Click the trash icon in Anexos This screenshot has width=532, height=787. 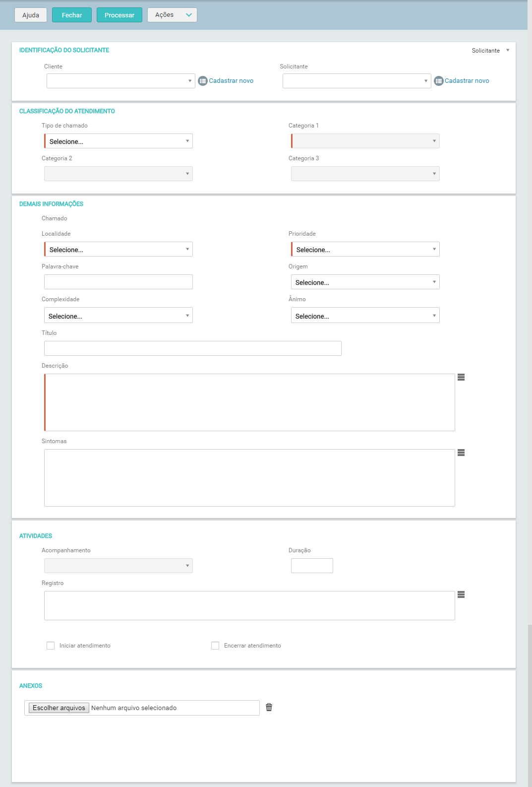(x=269, y=707)
